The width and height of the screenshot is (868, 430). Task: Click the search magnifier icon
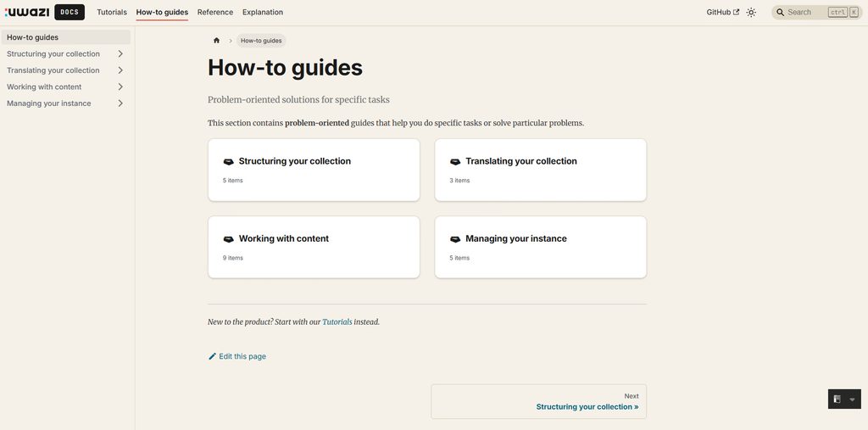coord(781,12)
